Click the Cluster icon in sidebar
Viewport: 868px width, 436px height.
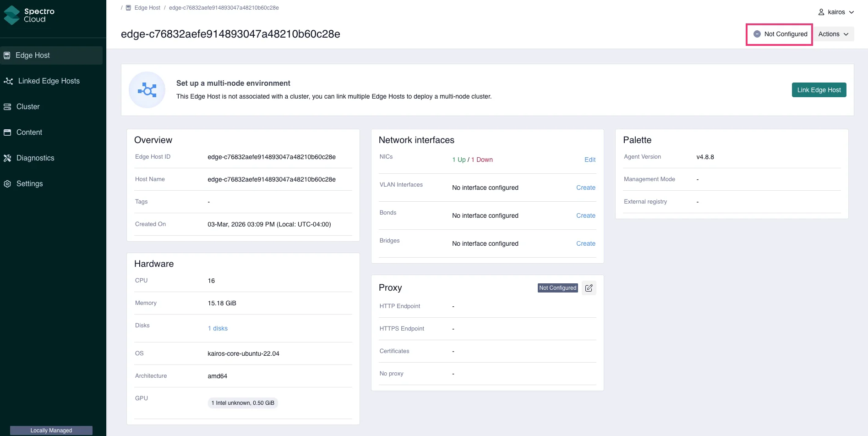click(x=7, y=106)
